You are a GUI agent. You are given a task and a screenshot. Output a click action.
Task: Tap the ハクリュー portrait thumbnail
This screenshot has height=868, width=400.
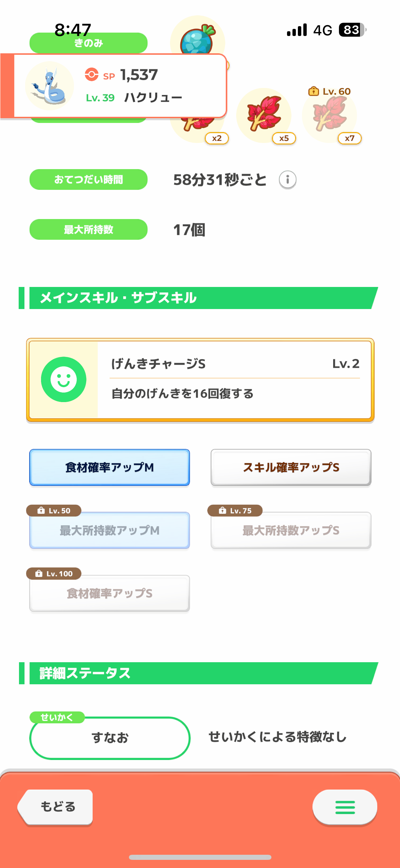click(50, 86)
